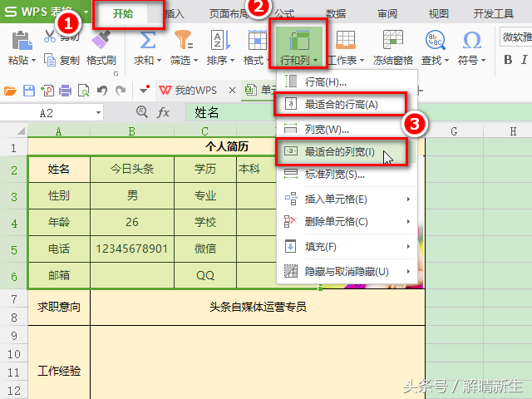Click the fx insert function button
Image resolution: width=532 pixels, height=399 pixels.
[164, 112]
